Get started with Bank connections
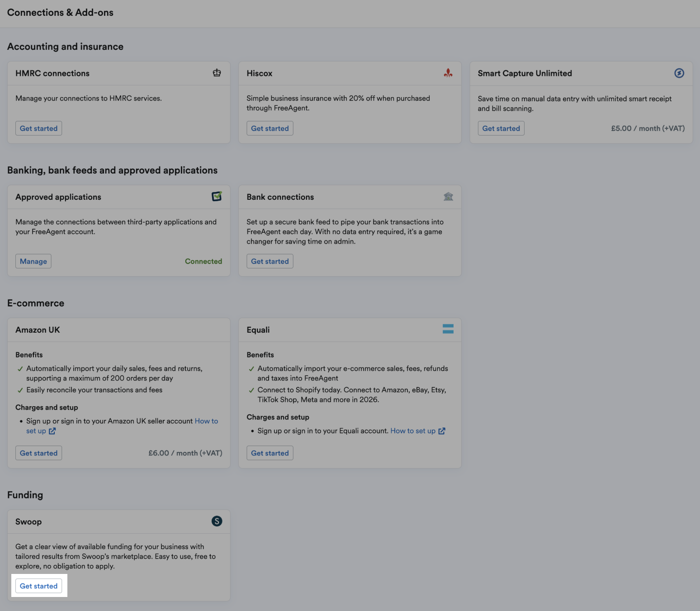700x611 pixels. [x=270, y=261]
